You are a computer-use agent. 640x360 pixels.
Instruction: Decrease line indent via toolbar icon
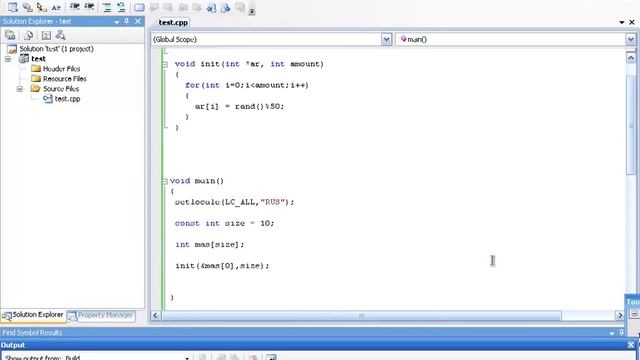click(x=74, y=7)
